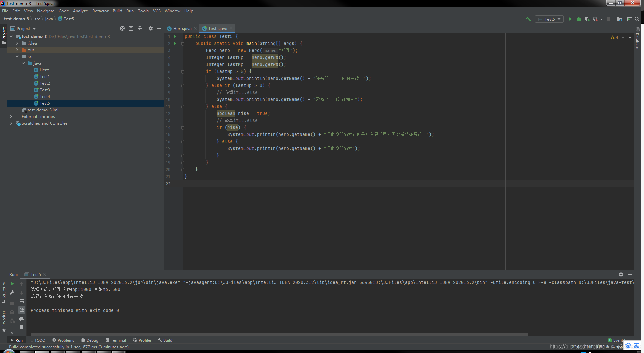Expand External Libraries node

(x=11, y=116)
